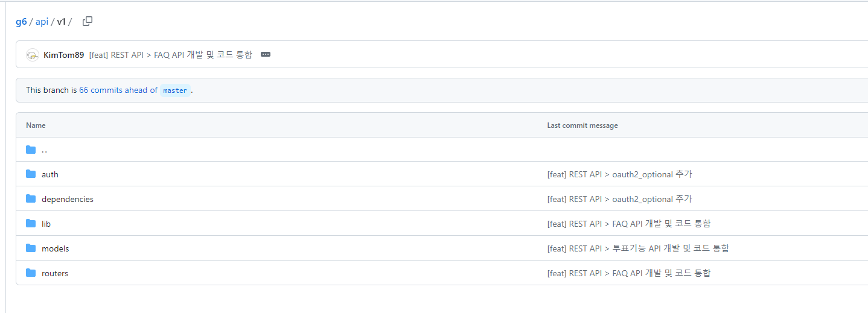
Task: Click the dependencies folder icon
Action: (x=31, y=199)
